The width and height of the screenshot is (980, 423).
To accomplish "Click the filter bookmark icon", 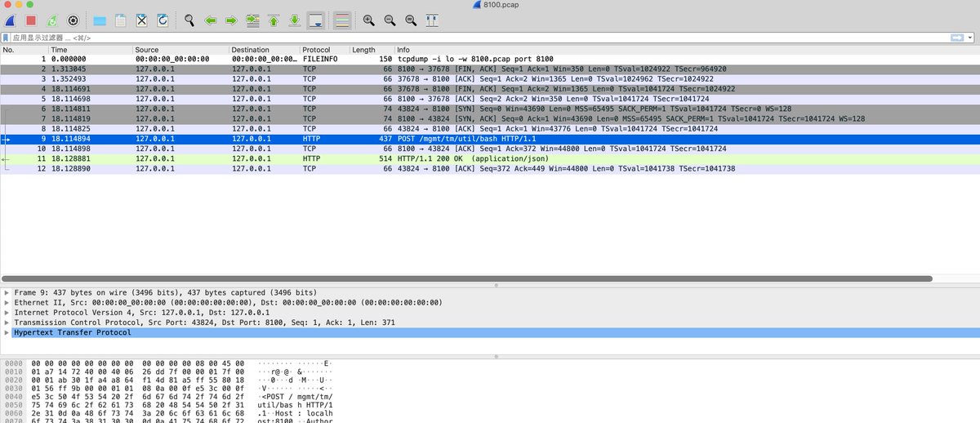I will coord(6,38).
